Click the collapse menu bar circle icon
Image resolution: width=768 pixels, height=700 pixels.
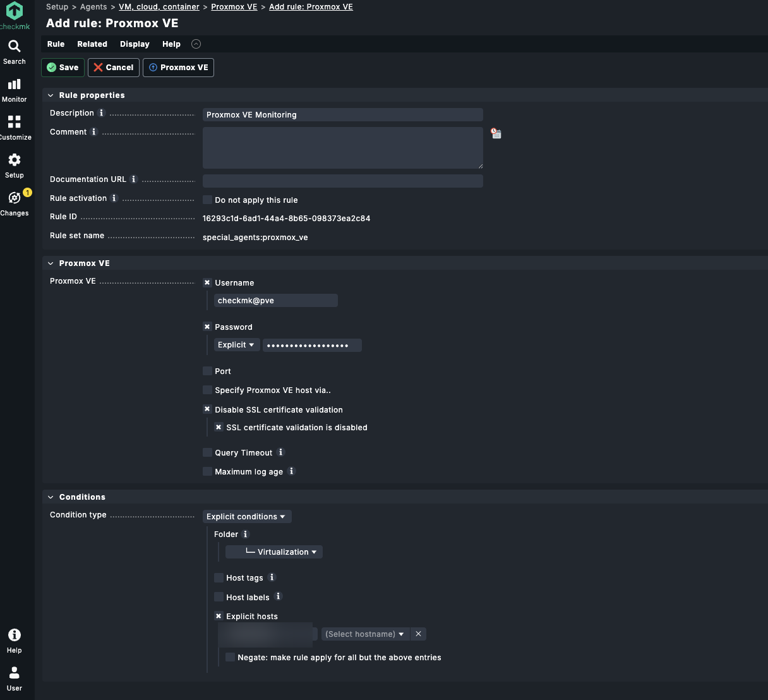point(196,44)
